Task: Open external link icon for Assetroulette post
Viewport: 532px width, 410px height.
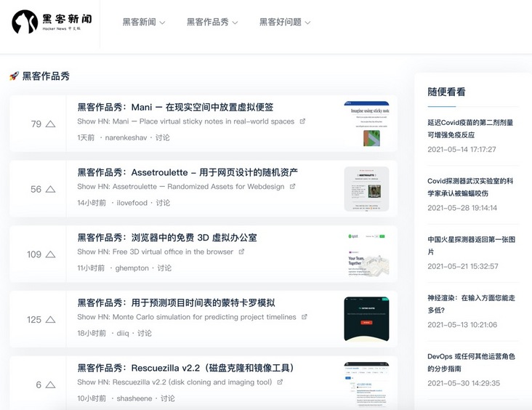Action: (292, 187)
